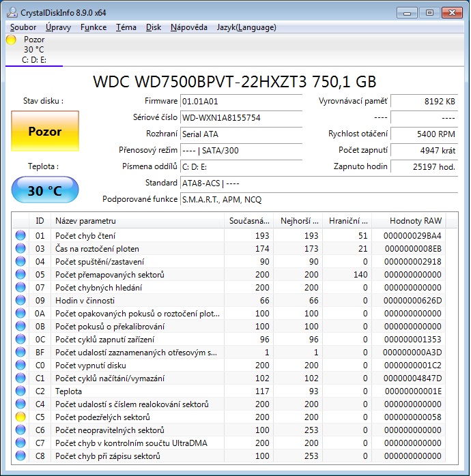
Task: Click the Firmware value field 01.01A01
Action: 240,102
